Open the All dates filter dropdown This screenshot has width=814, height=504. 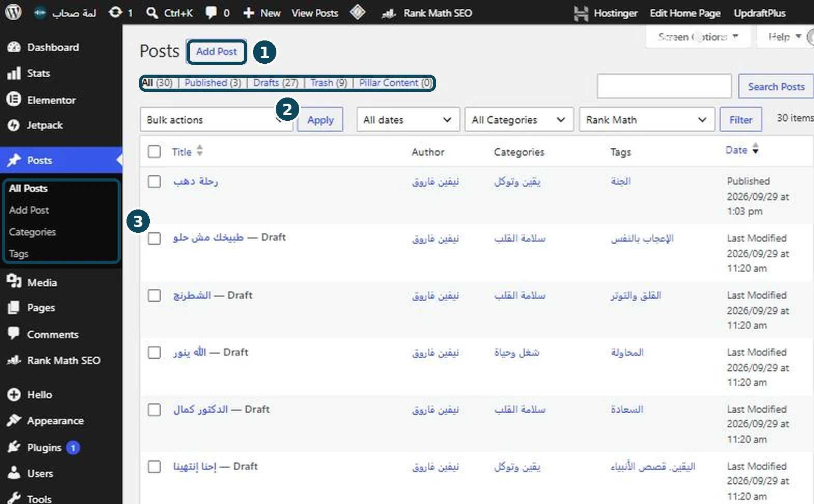click(x=408, y=119)
